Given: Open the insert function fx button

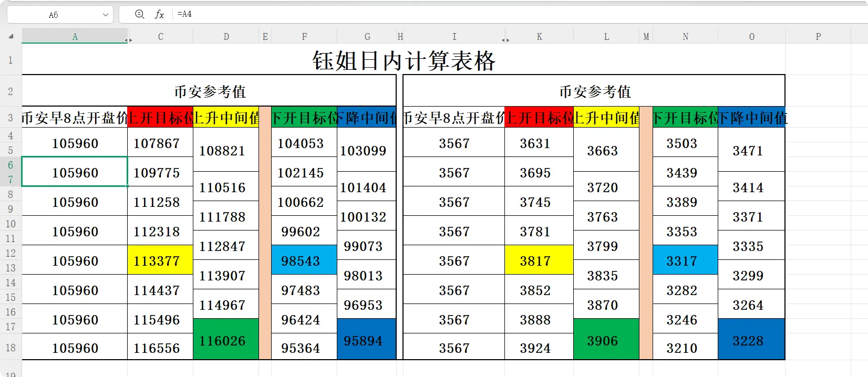Looking at the screenshot, I should pyautogui.click(x=159, y=14).
